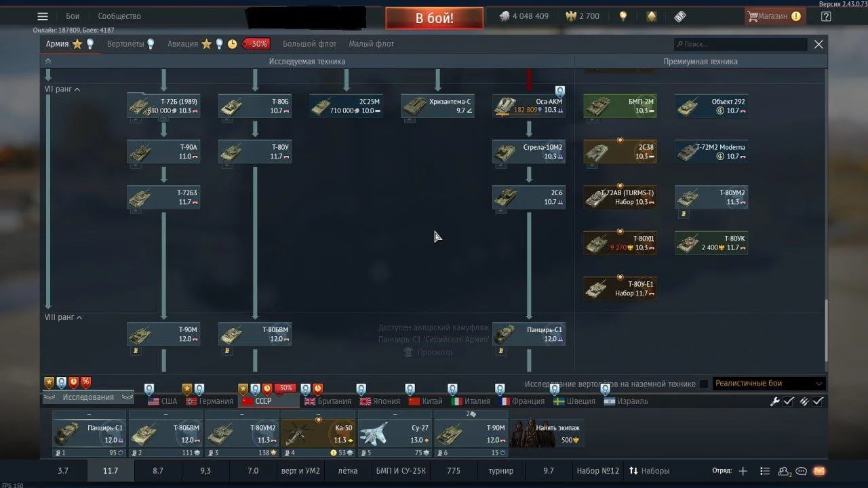Screen dimensions: 868x488
Task: Open the hamburger main menu
Action: tap(43, 16)
